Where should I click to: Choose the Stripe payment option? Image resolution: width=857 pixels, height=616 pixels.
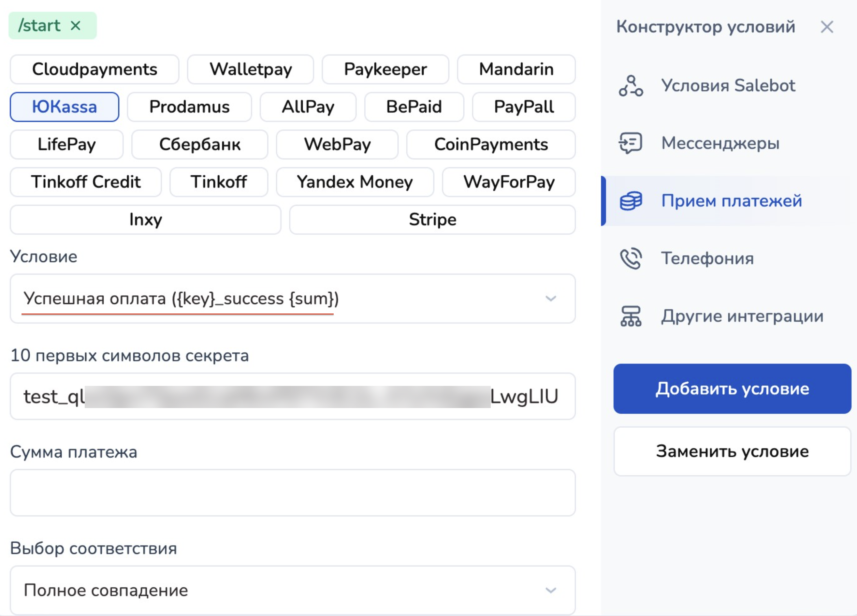(432, 220)
